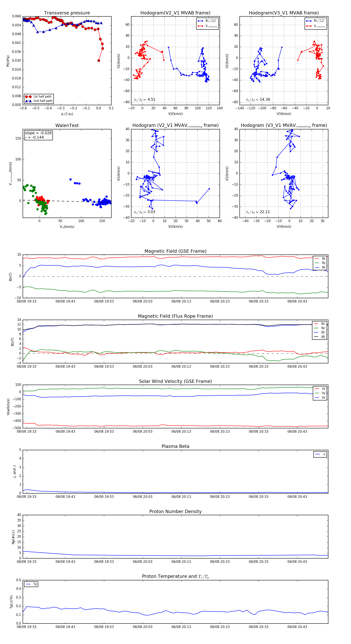Screen dimensions: 351x644
Task: Click the "Bx" legend entry in GSE magnetic field
Action: pos(320,259)
